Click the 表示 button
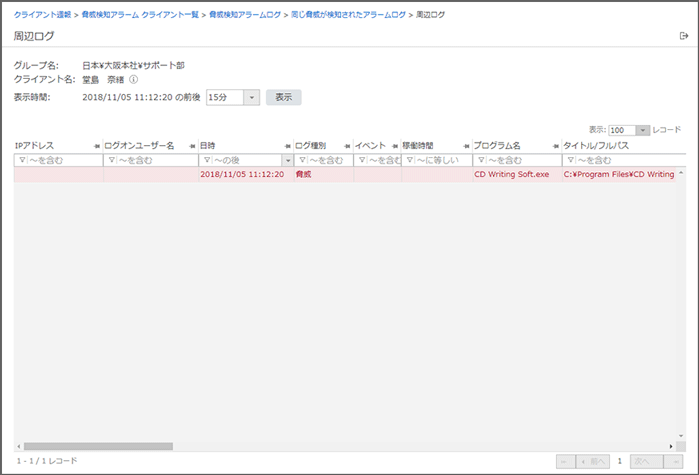This screenshot has width=699, height=475. 284,97
